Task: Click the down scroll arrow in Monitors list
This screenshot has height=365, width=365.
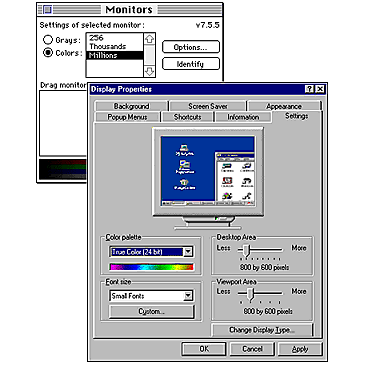Action: pos(150,71)
